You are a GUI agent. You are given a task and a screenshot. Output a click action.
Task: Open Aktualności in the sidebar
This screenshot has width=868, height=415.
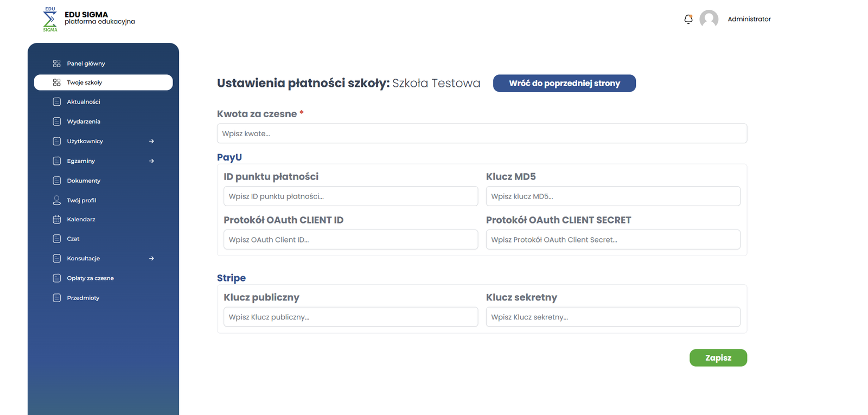tap(84, 102)
